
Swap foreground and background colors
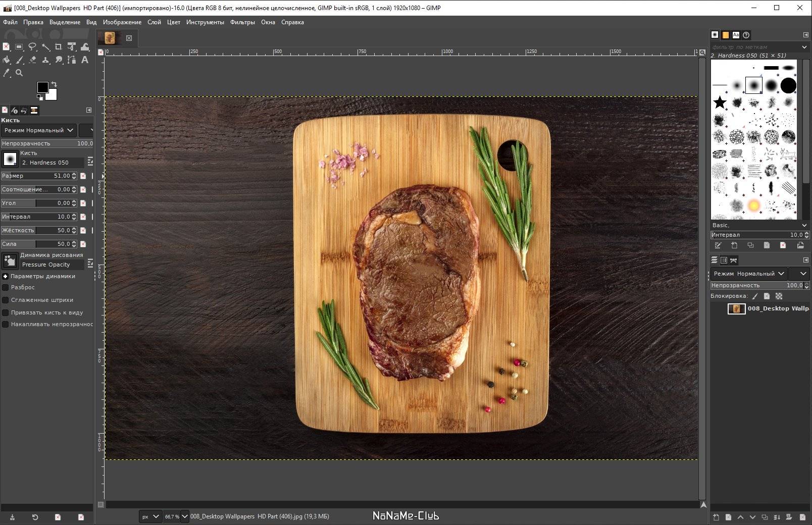point(54,84)
